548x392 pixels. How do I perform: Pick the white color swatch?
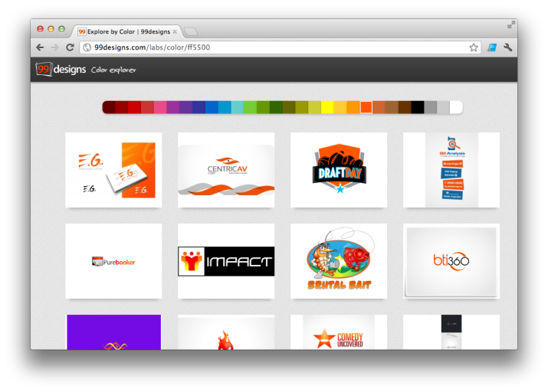click(456, 107)
